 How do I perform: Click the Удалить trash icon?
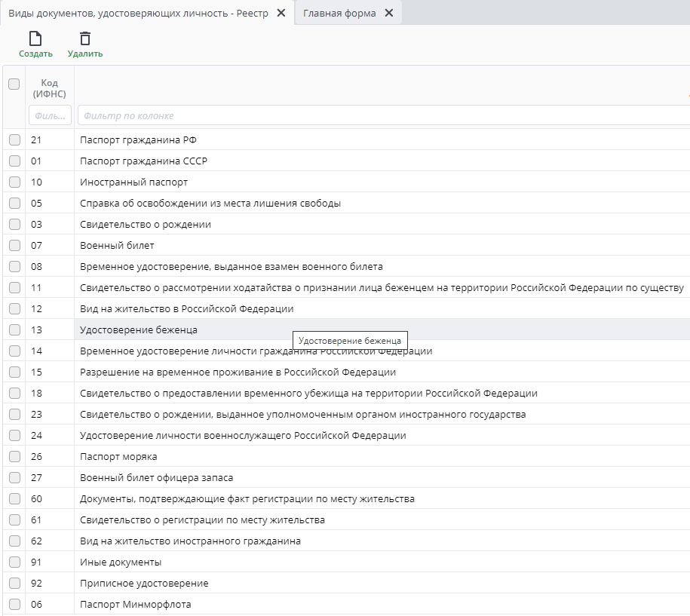pos(85,39)
